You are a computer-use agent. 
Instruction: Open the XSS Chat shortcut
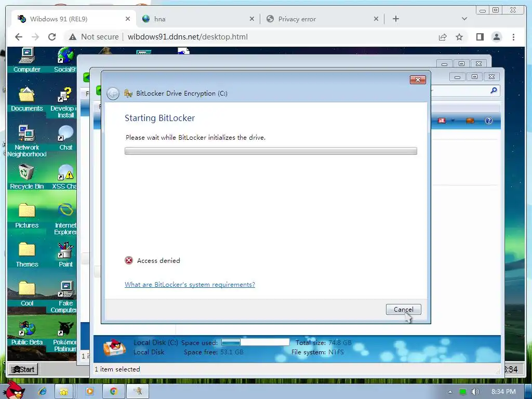pos(64,177)
